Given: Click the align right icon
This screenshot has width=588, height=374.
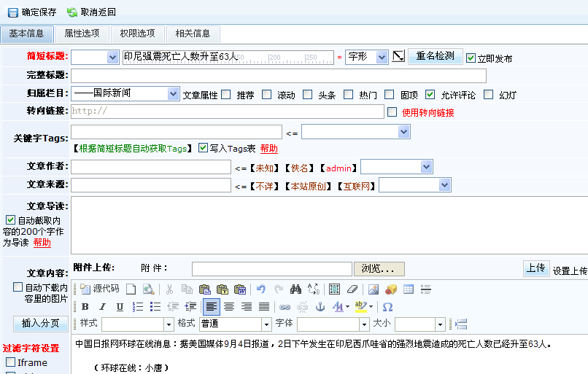Looking at the screenshot, I should click(247, 307).
